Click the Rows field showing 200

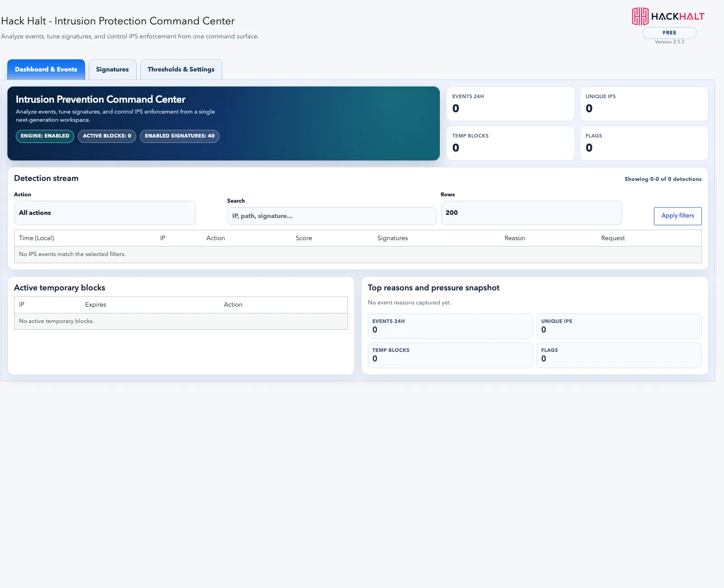point(532,213)
